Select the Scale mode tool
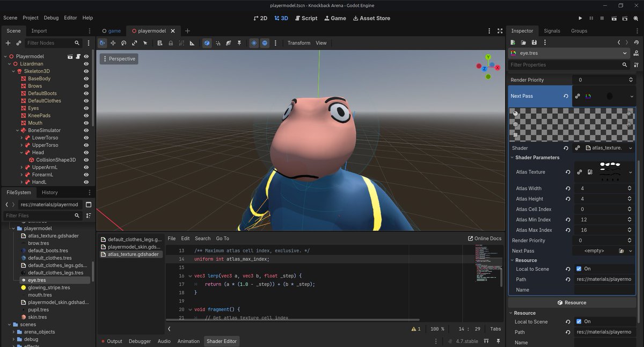644x347 pixels. [x=135, y=43]
